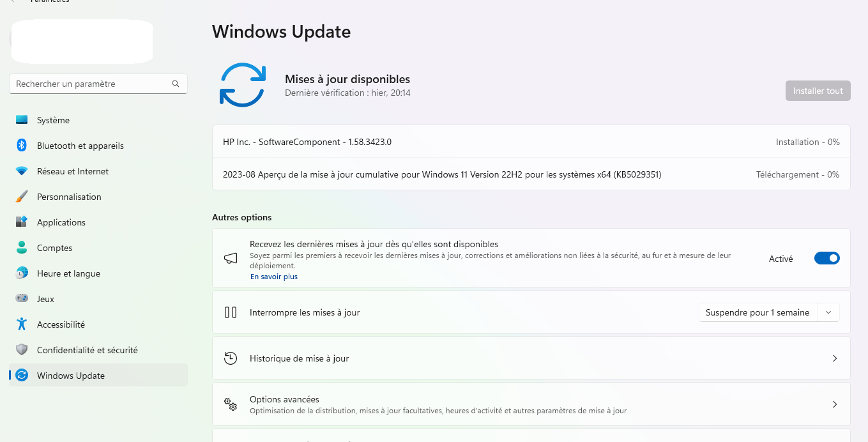868x442 pixels.
Task: Open the Suspendre pour 1 semaine dropdown arrow
Action: tap(828, 312)
